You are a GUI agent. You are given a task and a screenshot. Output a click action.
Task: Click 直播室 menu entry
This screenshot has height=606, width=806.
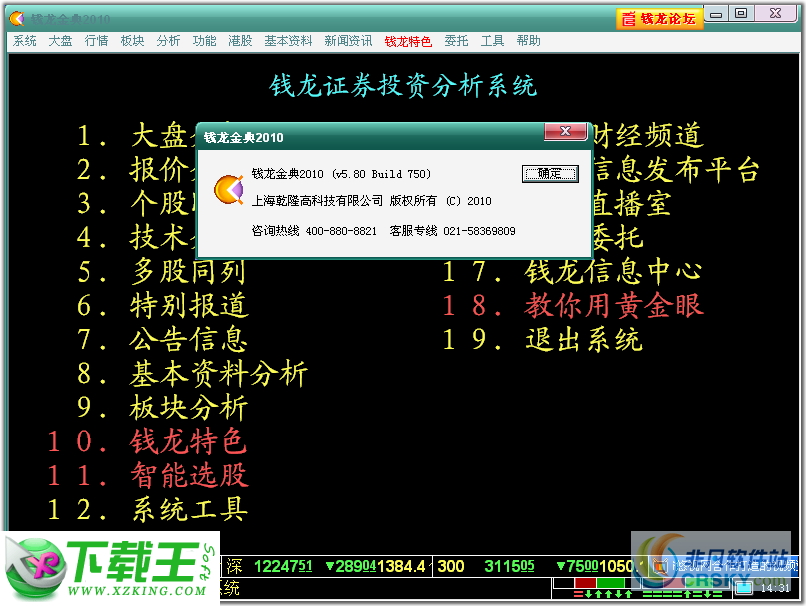[x=632, y=204]
